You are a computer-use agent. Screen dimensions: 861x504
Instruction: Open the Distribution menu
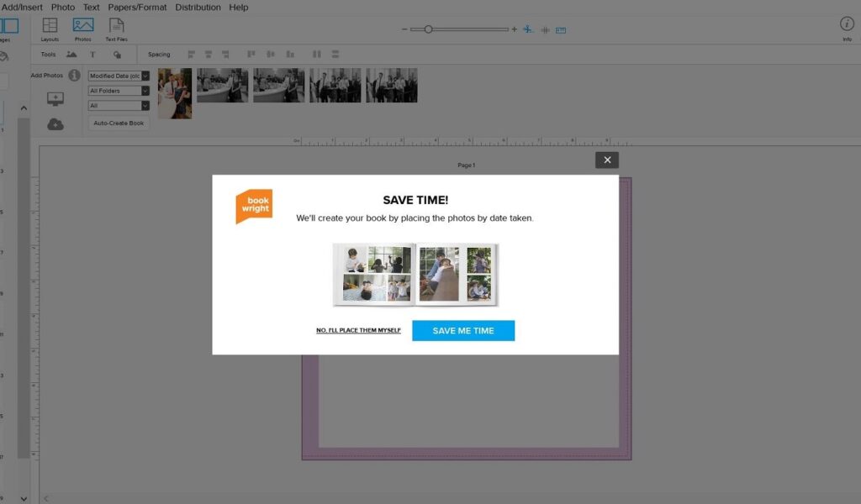click(x=198, y=7)
